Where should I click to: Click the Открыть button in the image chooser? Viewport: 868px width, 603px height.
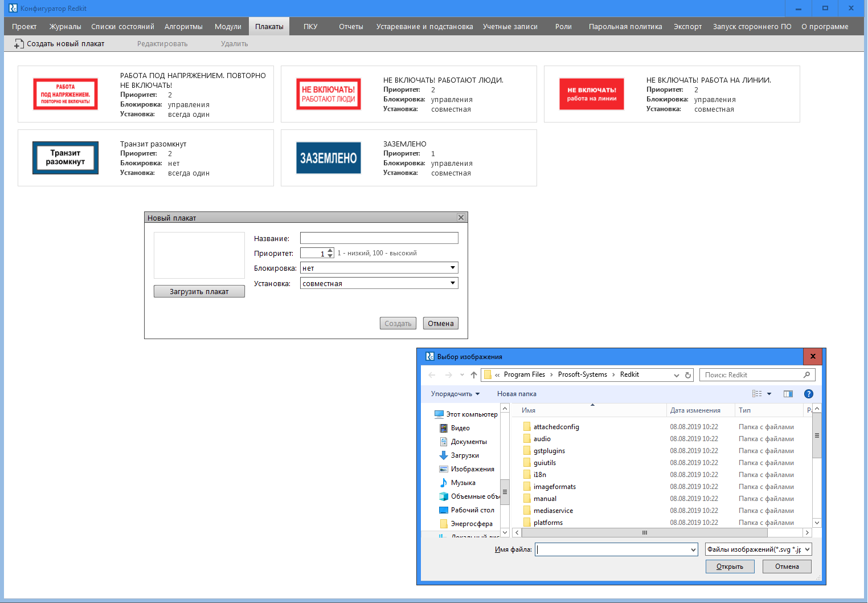730,566
